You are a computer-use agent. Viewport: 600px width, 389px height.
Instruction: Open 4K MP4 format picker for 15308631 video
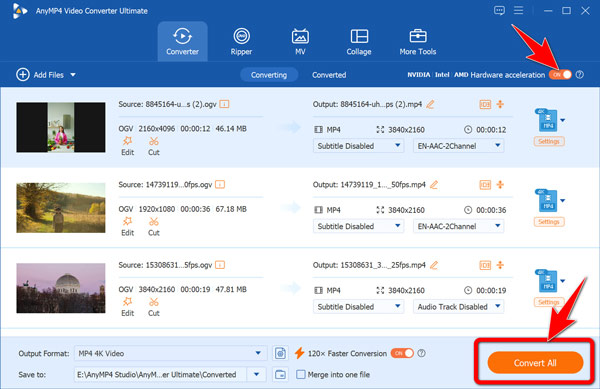pyautogui.click(x=549, y=281)
